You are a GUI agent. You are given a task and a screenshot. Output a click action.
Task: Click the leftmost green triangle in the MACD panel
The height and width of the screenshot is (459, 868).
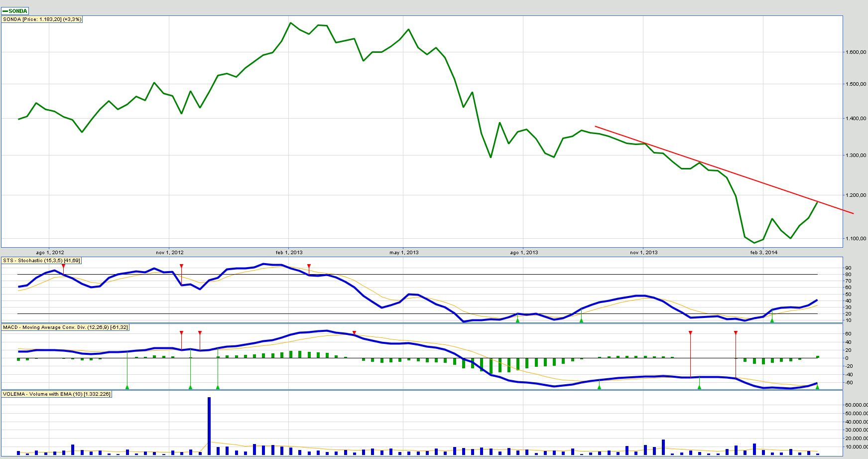click(x=127, y=387)
